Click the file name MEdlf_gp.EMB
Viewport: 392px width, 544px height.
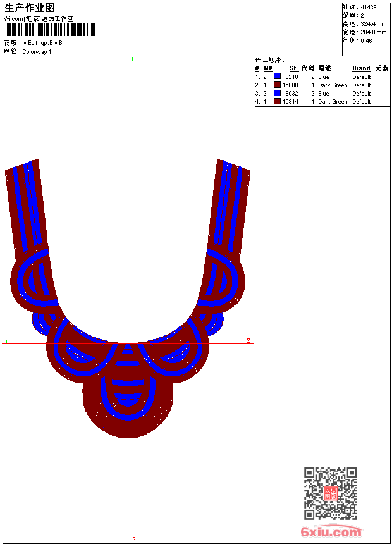point(42,43)
